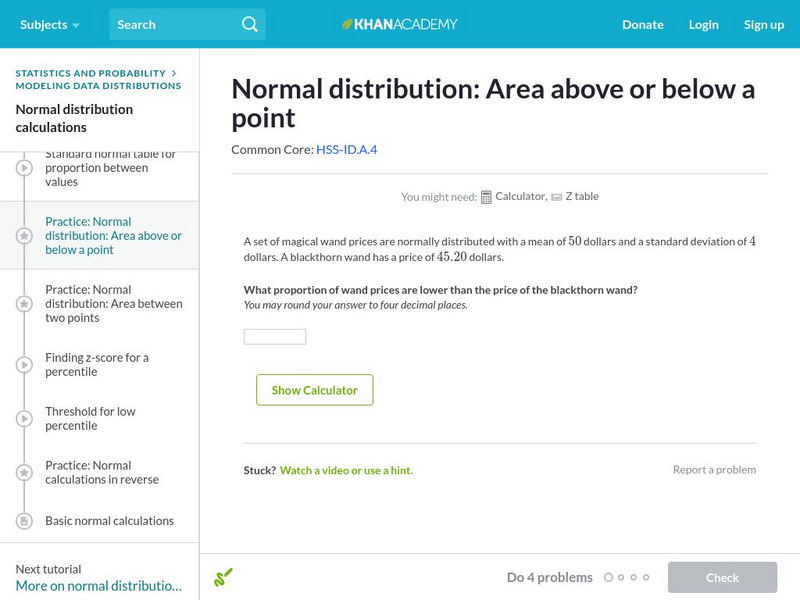Click the Report a problem link
This screenshot has width=800, height=600.
coord(714,470)
